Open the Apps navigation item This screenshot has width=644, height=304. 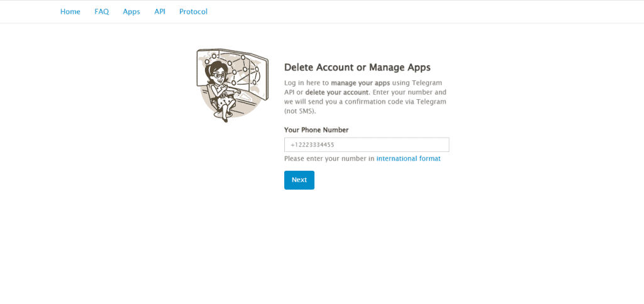(x=131, y=12)
